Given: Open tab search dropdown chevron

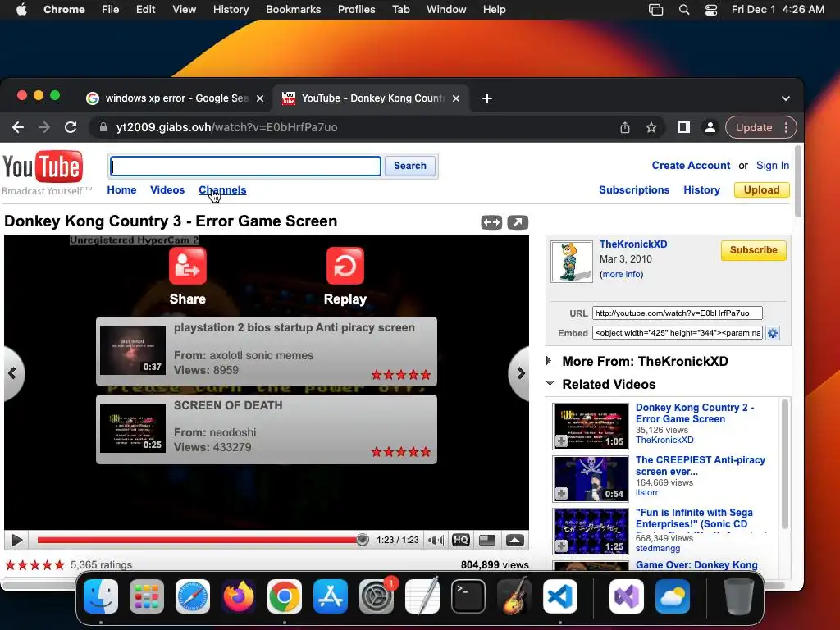Looking at the screenshot, I should click(x=785, y=98).
